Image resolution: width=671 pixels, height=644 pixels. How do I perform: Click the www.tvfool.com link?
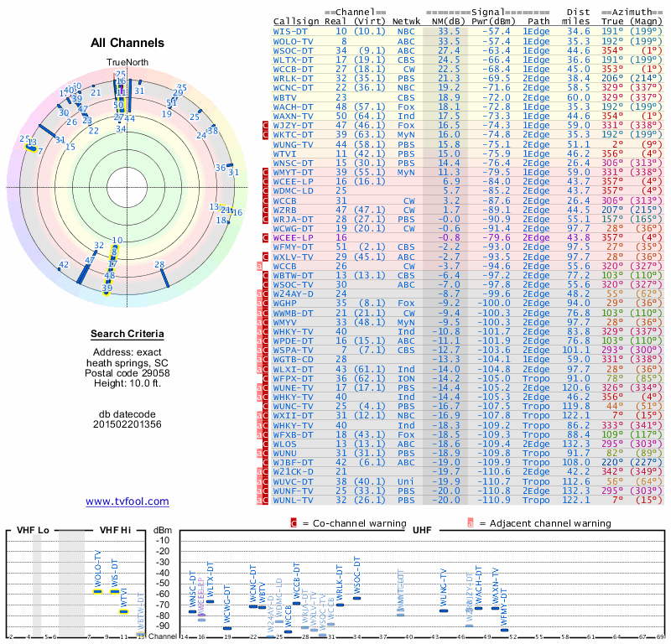coord(127,501)
